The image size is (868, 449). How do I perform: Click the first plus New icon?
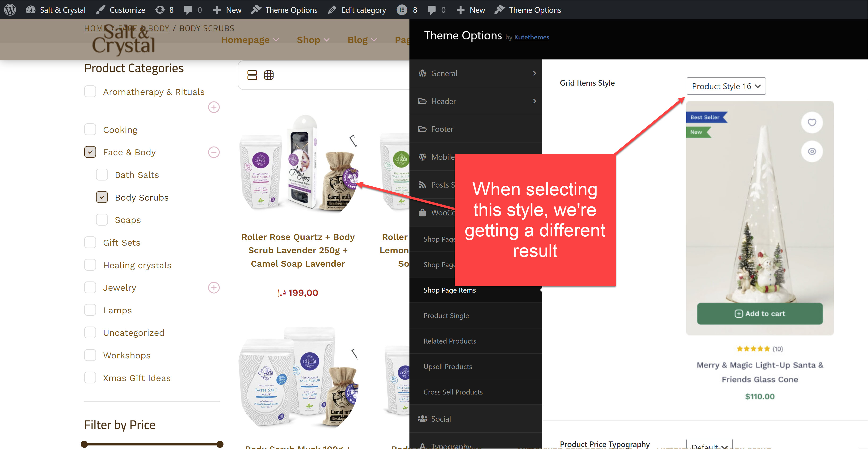[217, 10]
